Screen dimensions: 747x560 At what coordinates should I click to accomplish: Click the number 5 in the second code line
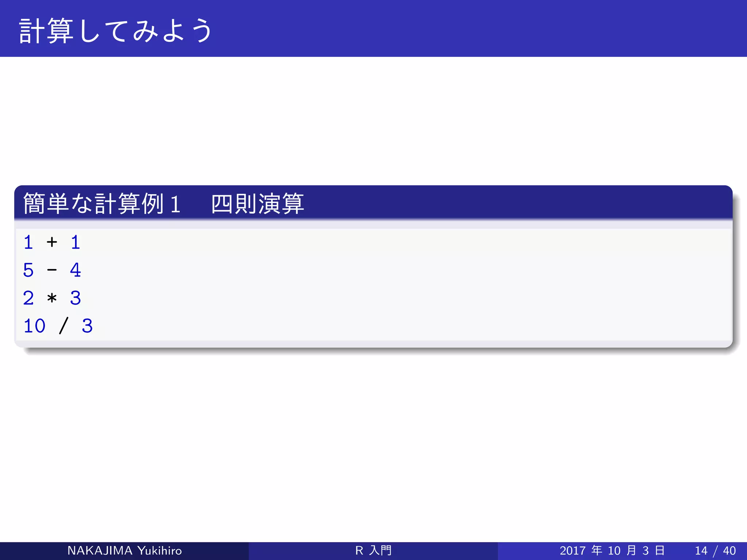coord(28,270)
